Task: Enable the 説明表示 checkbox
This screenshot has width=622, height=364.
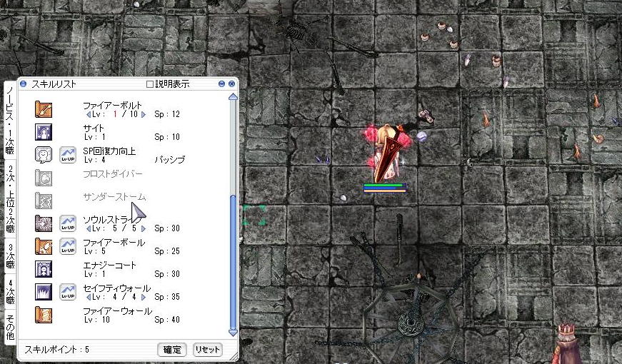Action: point(149,84)
